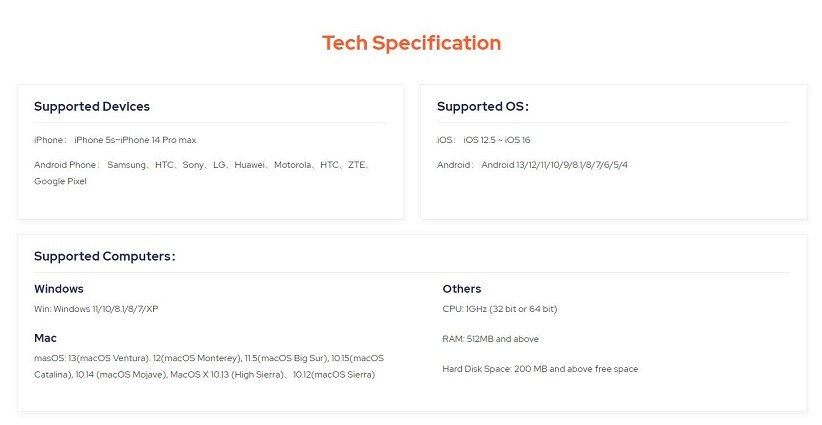822x425 pixels.
Task: Click the Supported OS heading
Action: tap(483, 106)
